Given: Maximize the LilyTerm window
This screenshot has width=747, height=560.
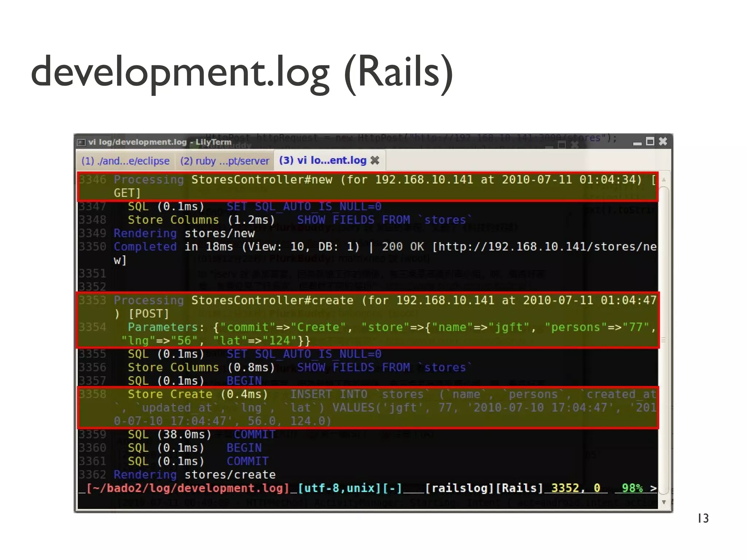Looking at the screenshot, I should pos(650,141).
